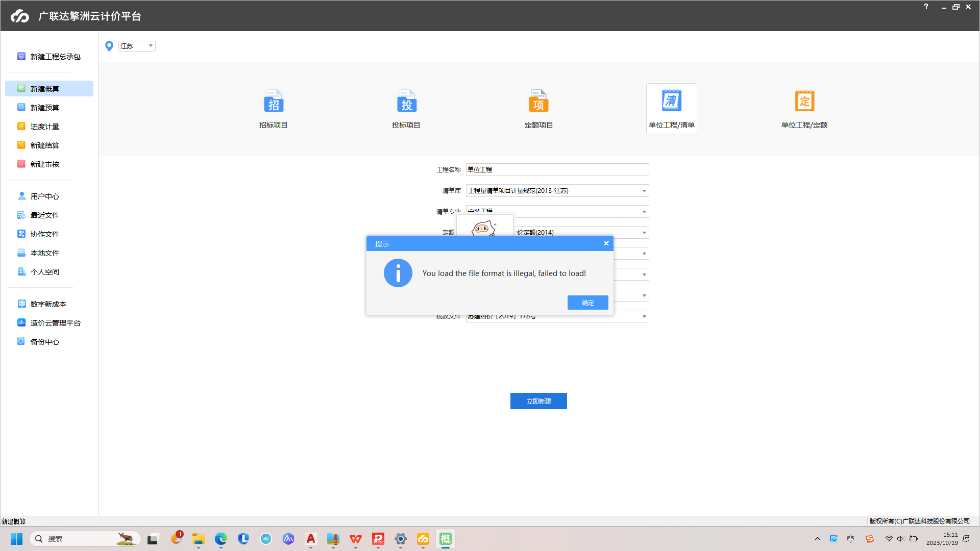Open AutoCAD from the taskbar
The image size is (980, 551).
(x=311, y=539)
